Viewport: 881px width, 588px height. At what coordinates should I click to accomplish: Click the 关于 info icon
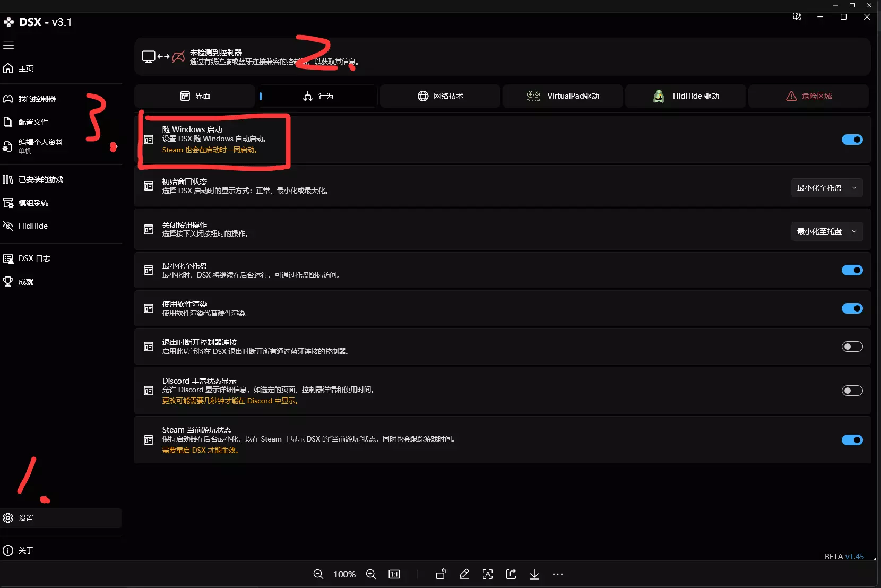[8, 550]
